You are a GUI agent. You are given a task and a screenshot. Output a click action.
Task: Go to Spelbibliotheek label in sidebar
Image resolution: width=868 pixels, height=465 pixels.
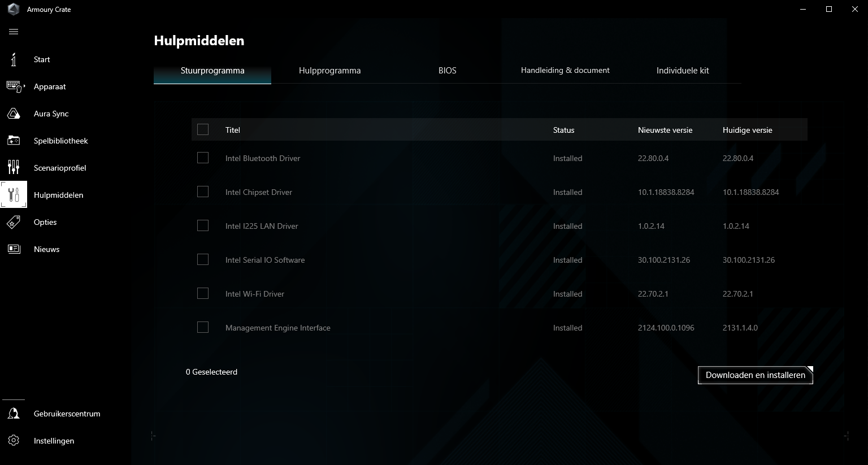click(x=61, y=141)
